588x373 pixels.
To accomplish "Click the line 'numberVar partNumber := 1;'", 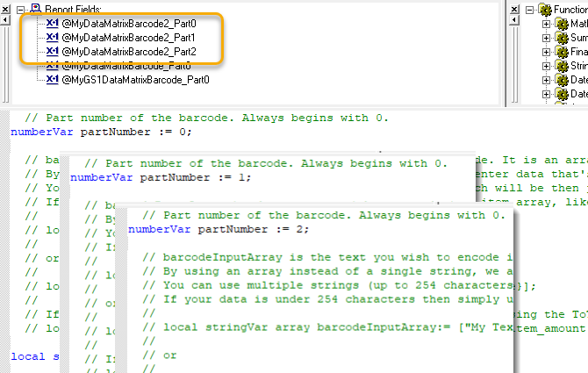I will [161, 177].
